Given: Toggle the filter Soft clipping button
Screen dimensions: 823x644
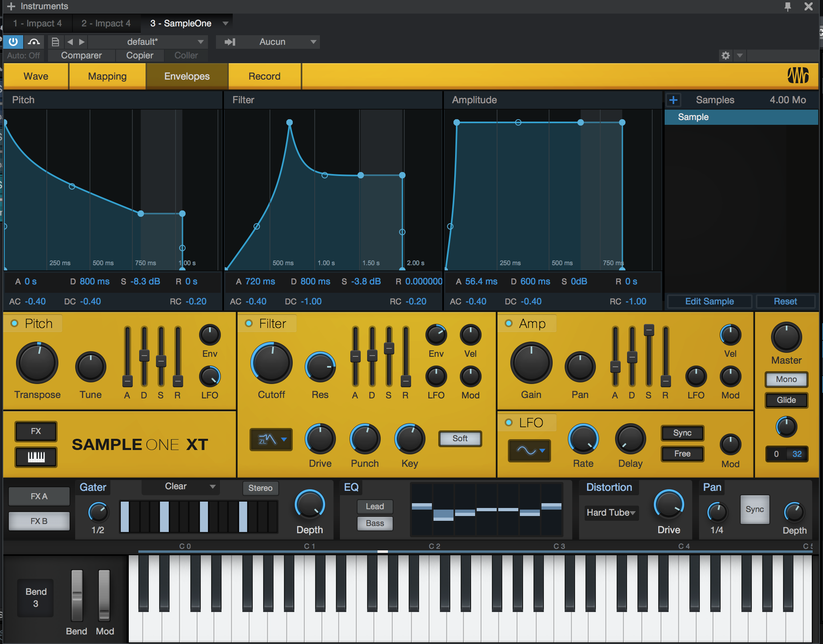Looking at the screenshot, I should click(x=460, y=438).
